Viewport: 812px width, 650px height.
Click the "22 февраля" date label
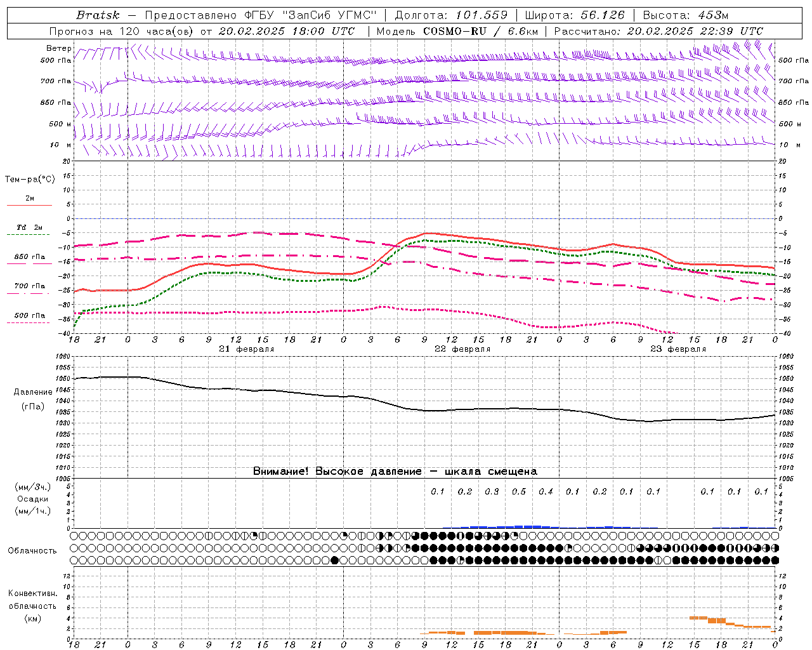[462, 349]
